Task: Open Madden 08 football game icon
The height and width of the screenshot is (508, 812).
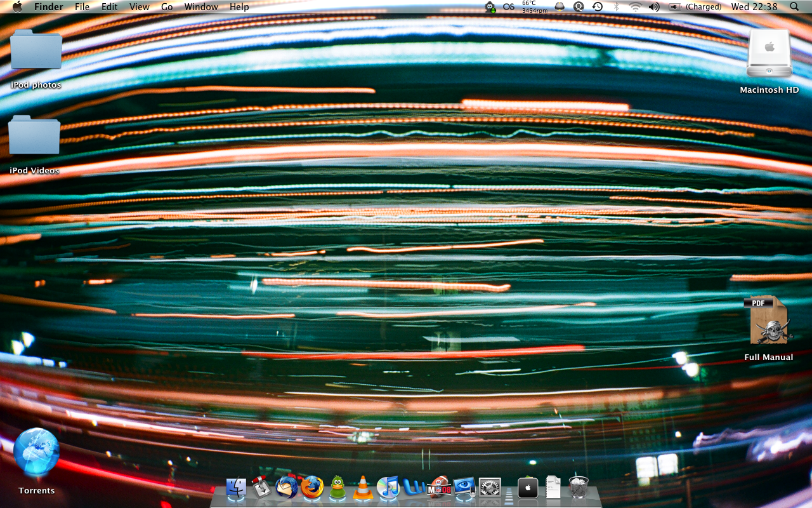Action: [438, 488]
